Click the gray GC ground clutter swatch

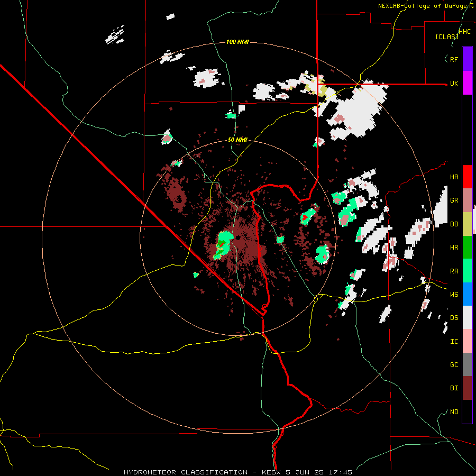pyautogui.click(x=467, y=364)
